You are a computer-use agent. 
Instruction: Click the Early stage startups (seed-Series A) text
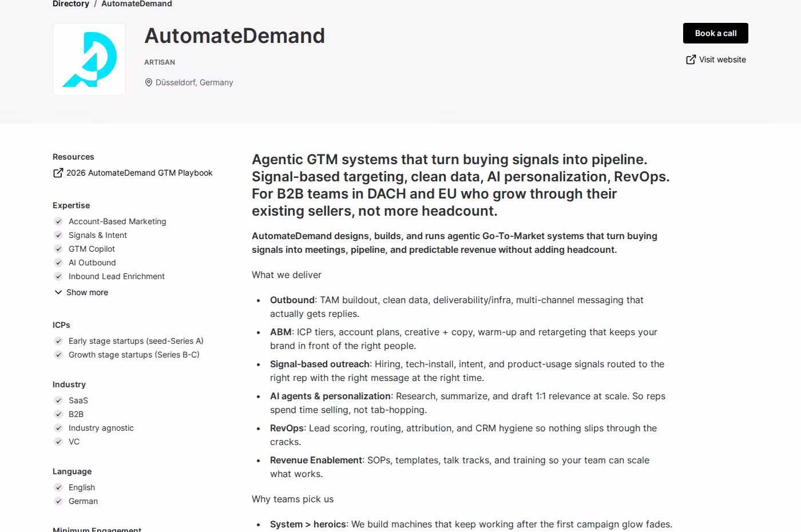tap(136, 341)
